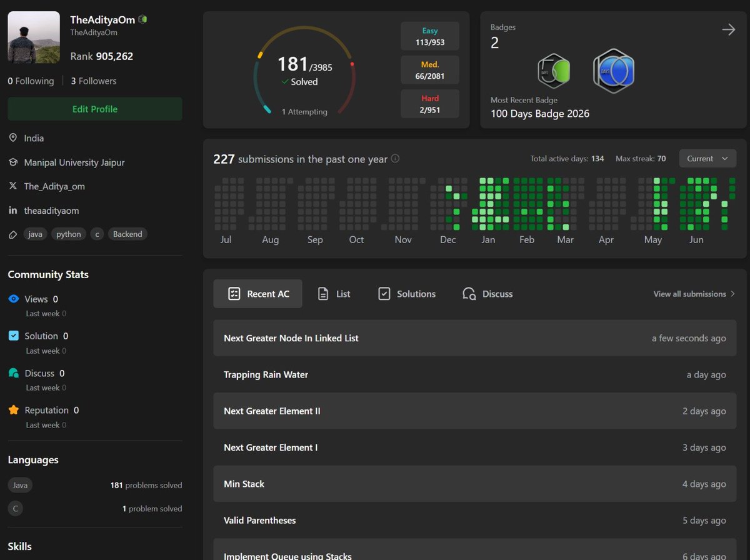Screen dimensions: 750x560
Task: Click the India location pin icon
Action: click(x=13, y=138)
